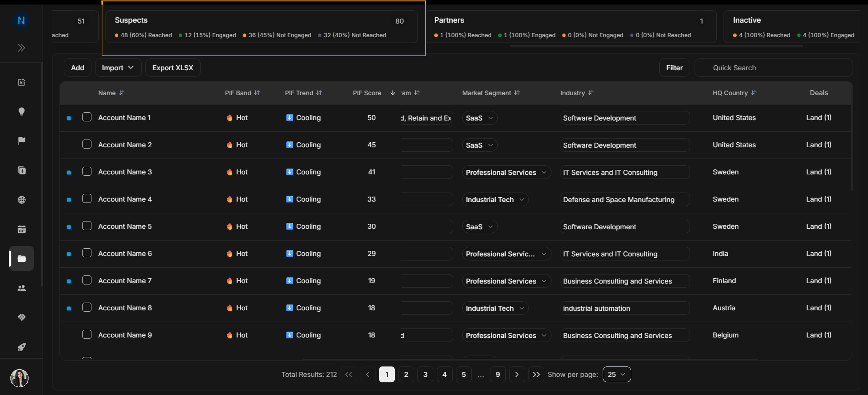Sort by PIF Band sort icon
Image resolution: width=868 pixels, height=395 pixels.
[x=257, y=93]
